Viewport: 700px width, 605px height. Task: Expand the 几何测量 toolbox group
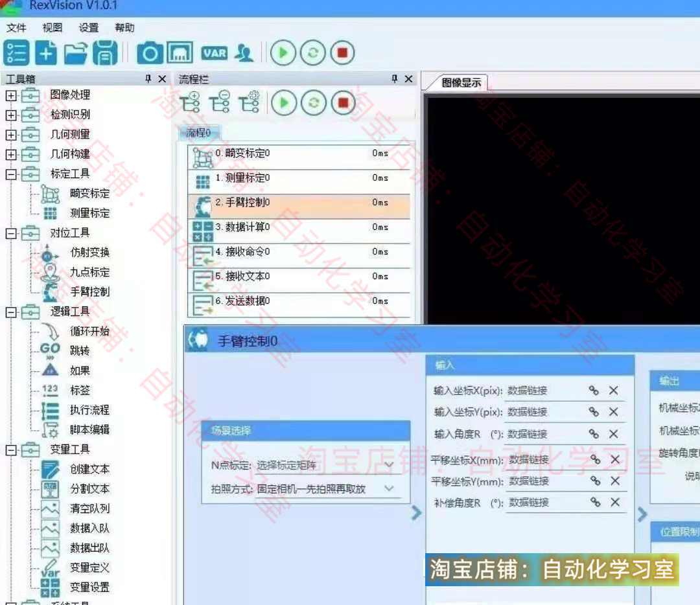11,135
